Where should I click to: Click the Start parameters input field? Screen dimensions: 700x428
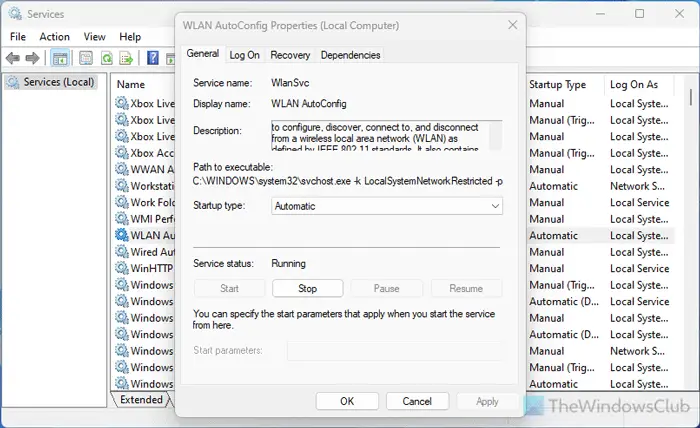pyautogui.click(x=395, y=351)
